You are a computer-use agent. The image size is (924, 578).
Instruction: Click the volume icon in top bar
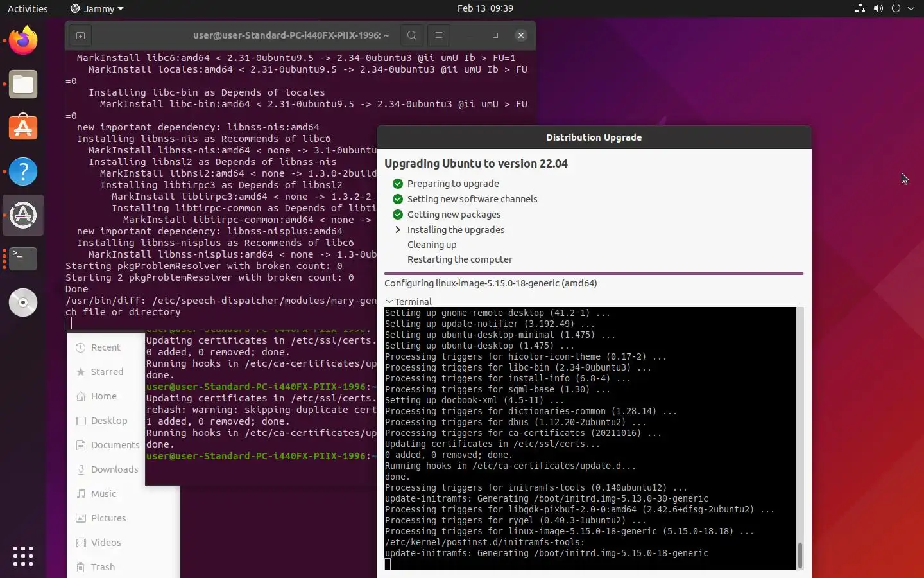878,8
